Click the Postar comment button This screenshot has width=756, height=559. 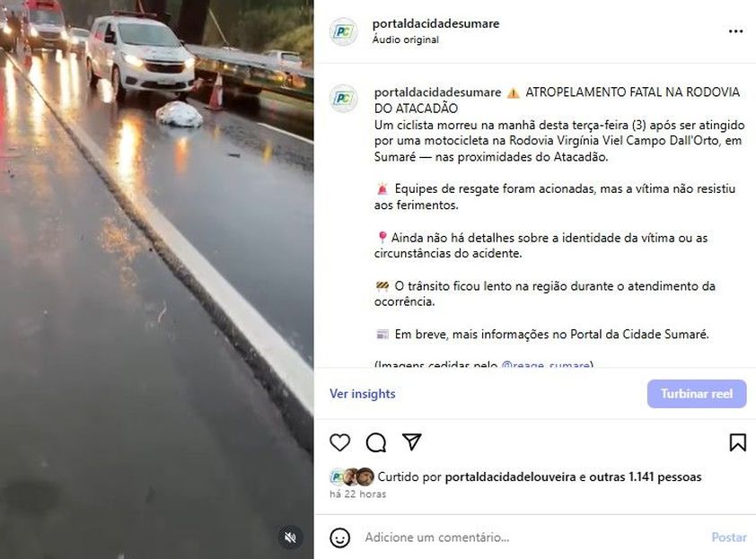point(729,537)
